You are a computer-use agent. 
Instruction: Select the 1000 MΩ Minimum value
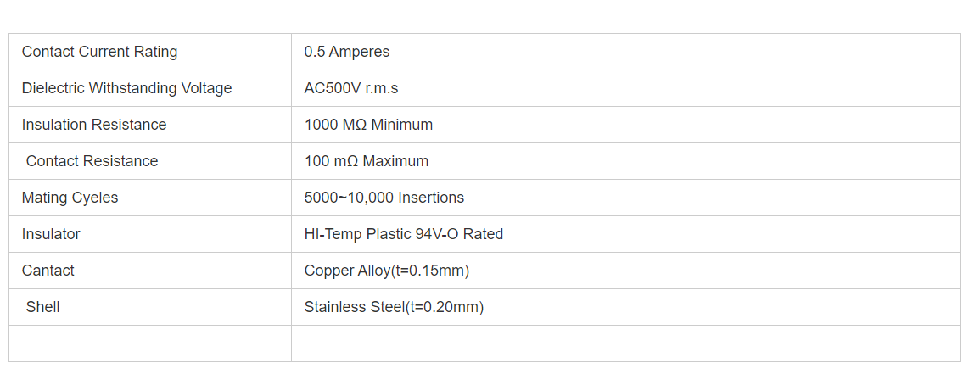point(368,125)
